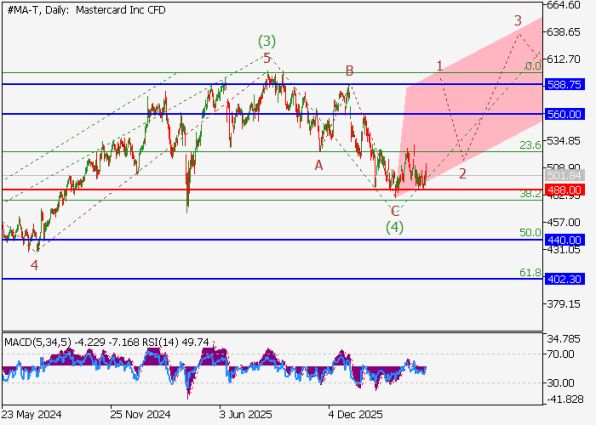
Task: Click the 534.85 price axis value
Action: [564, 141]
